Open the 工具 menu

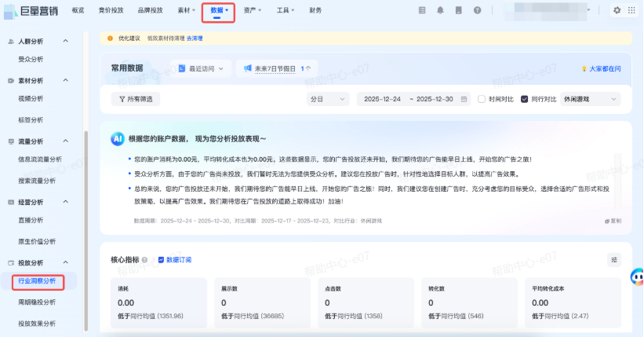coord(285,10)
